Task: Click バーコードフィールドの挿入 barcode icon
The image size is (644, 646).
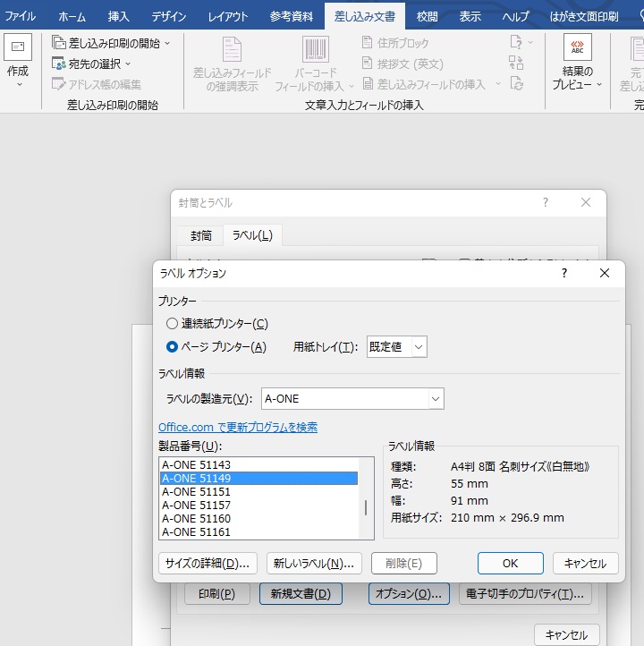Action: coord(316,49)
